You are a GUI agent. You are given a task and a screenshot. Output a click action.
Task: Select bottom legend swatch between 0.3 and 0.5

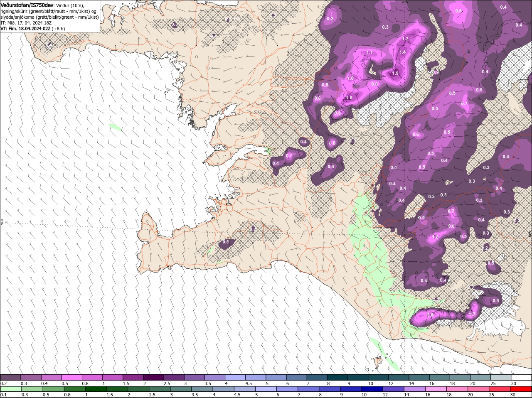[x=32, y=389]
